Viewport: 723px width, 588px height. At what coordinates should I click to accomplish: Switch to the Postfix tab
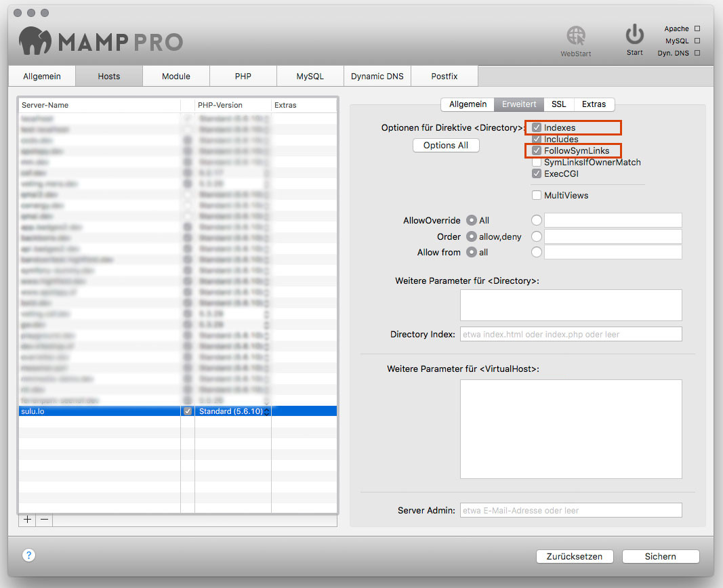click(x=444, y=76)
